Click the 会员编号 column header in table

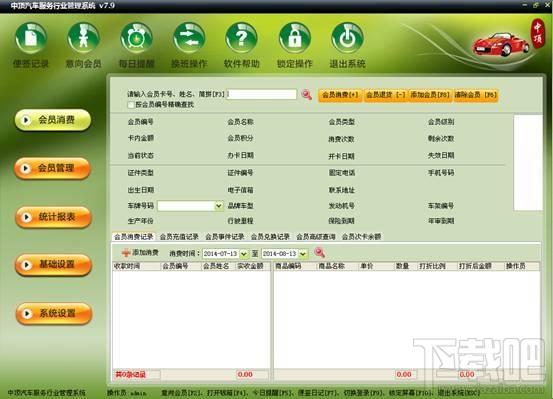click(181, 266)
